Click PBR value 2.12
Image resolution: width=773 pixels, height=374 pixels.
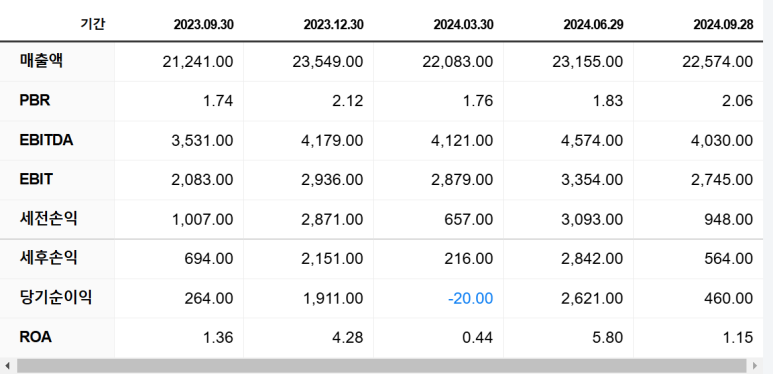tap(348, 101)
